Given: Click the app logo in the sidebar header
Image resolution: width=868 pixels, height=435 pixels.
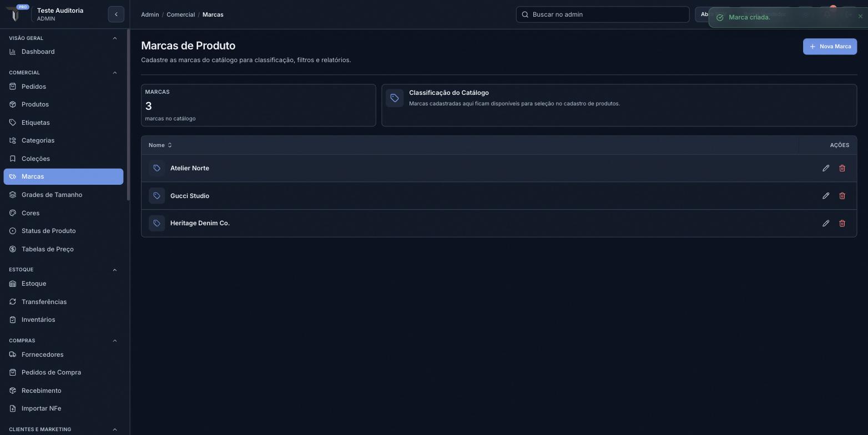Looking at the screenshot, I should point(15,14).
